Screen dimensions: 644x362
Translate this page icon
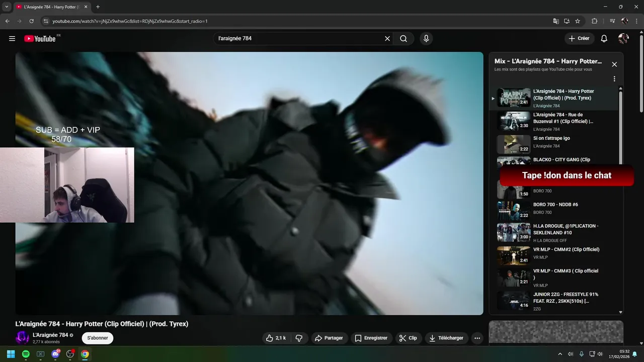[556, 21]
